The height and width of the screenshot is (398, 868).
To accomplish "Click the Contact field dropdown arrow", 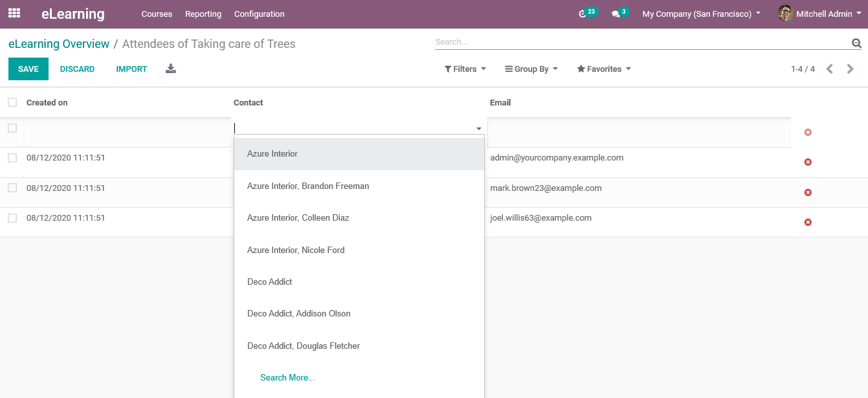I will [479, 129].
